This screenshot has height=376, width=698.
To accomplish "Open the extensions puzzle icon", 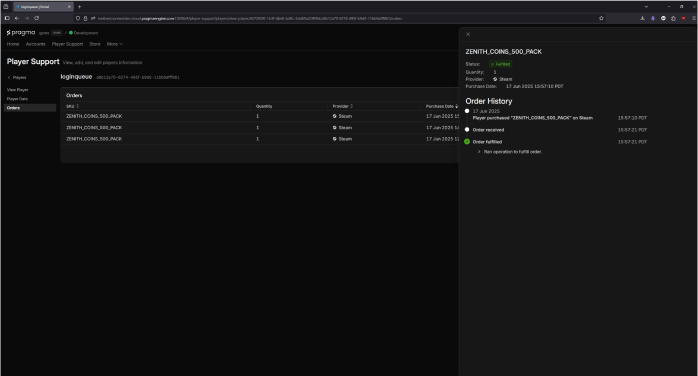I will tap(674, 18).
